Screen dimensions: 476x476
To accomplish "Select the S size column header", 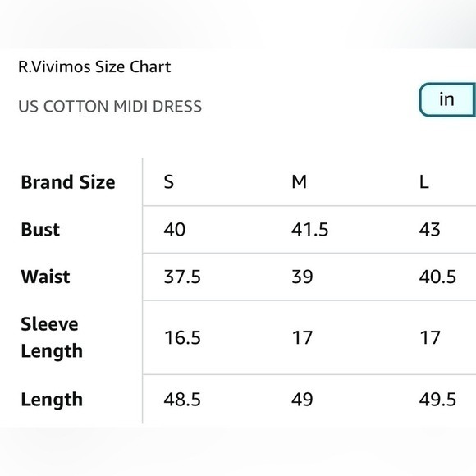I will point(169,182).
